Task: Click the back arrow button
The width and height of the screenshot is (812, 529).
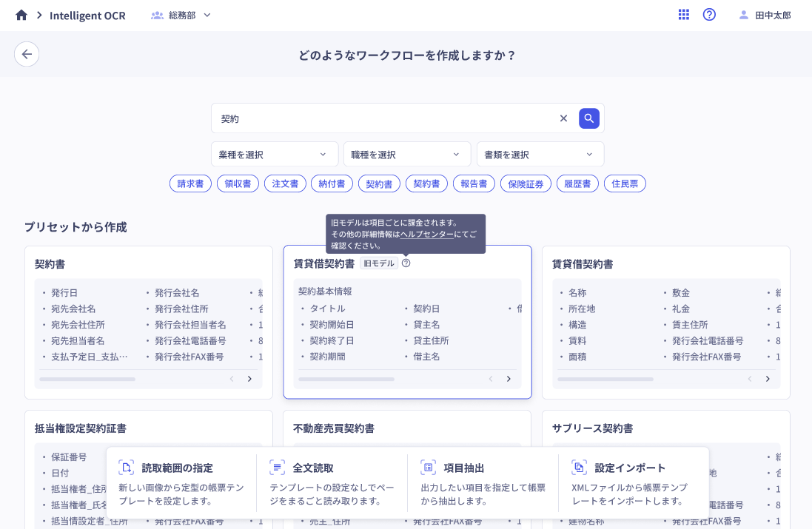Action: 27,54
